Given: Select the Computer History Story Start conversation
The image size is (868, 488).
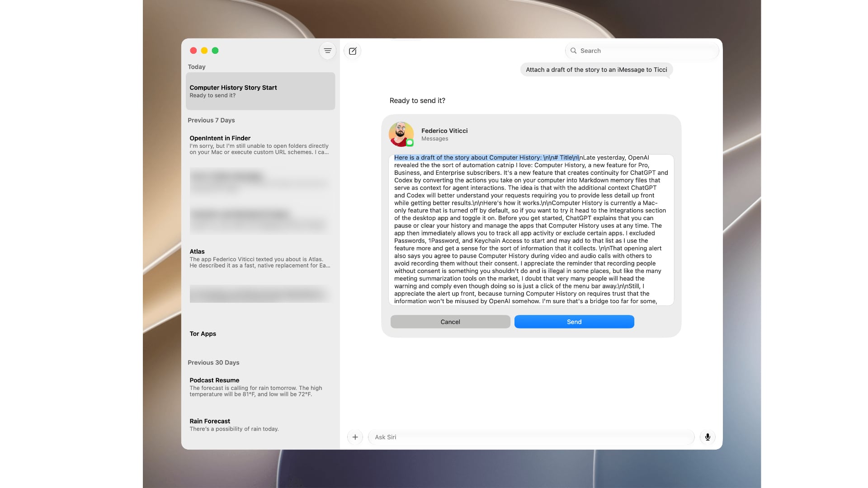Looking at the screenshot, I should tap(260, 91).
